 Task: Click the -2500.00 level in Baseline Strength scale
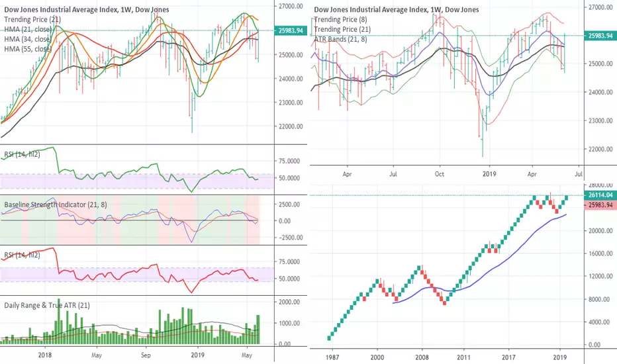point(289,238)
